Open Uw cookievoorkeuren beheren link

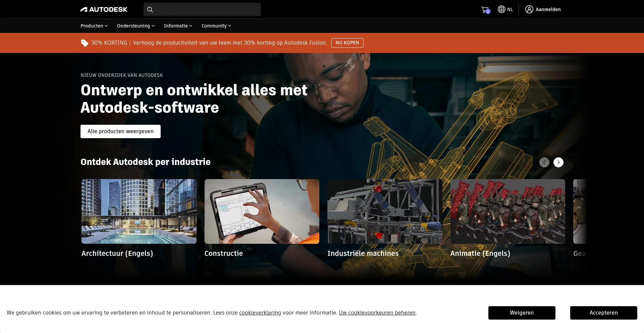(x=377, y=313)
